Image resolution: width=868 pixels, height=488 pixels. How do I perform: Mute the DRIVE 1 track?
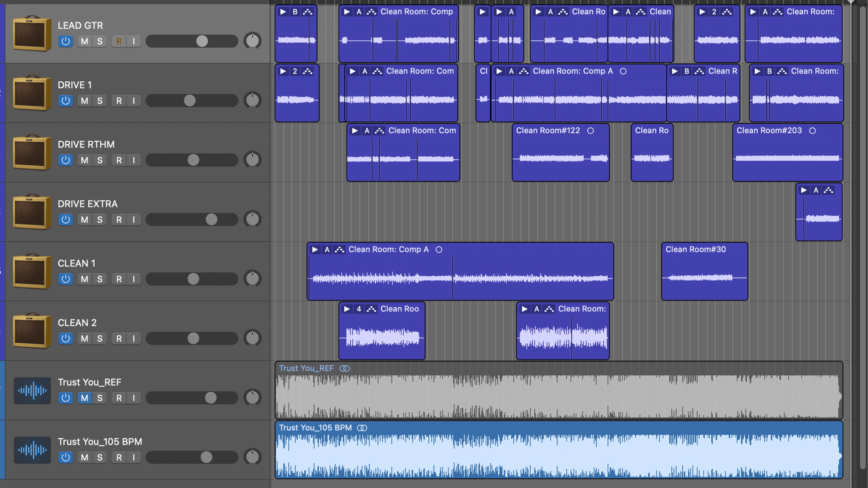(x=85, y=100)
